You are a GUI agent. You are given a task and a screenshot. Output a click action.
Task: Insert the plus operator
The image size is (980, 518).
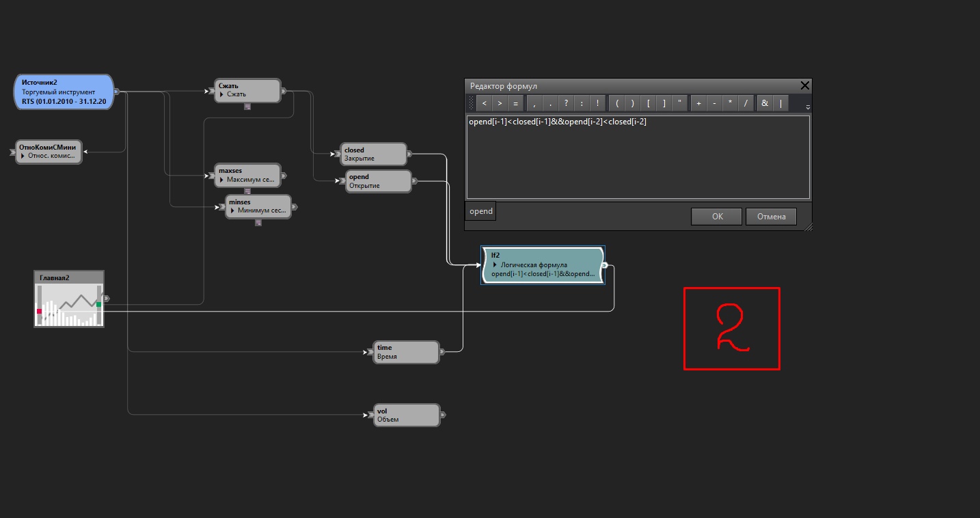pyautogui.click(x=699, y=103)
